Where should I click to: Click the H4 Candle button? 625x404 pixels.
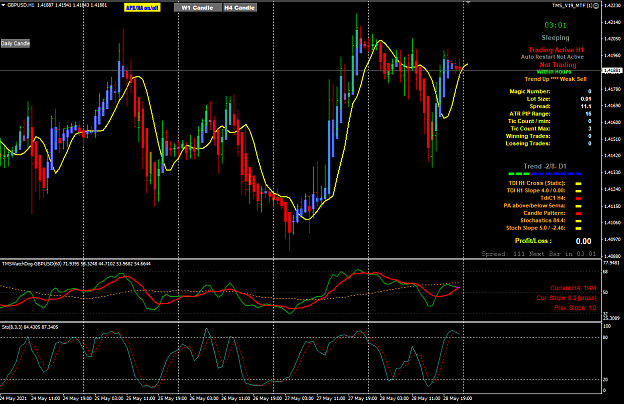coord(239,8)
